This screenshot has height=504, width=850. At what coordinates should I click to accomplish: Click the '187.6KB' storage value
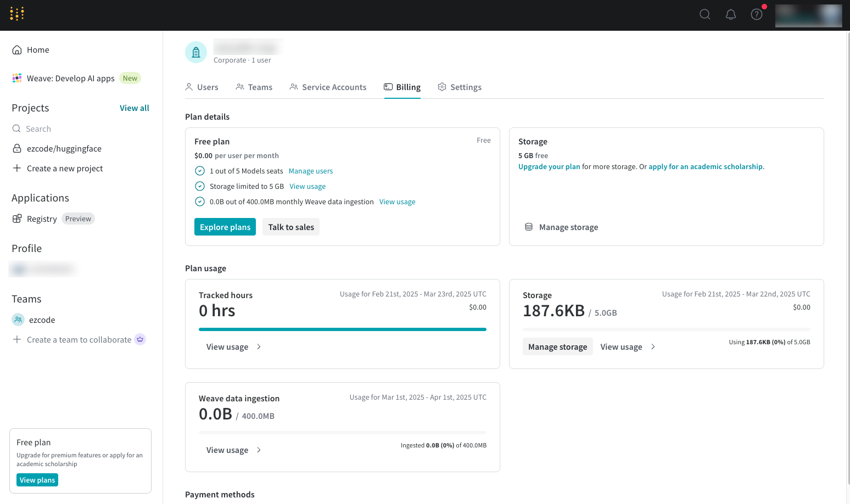553,311
